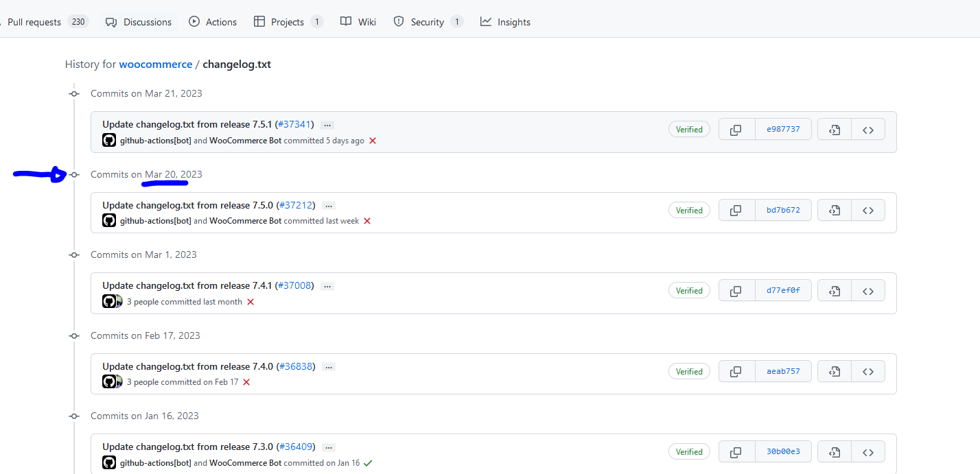Click the Verified badge on the 7.4.0 commit
980x474 pixels.
[689, 371]
